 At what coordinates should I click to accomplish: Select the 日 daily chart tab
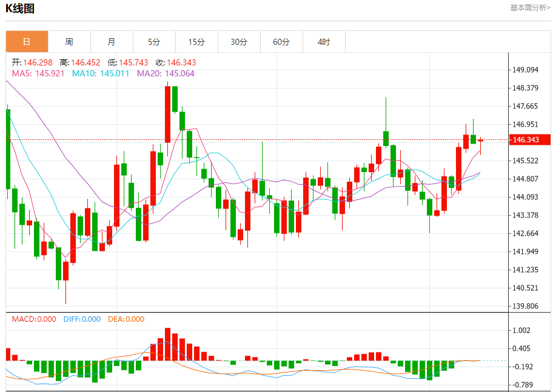pyautogui.click(x=27, y=42)
